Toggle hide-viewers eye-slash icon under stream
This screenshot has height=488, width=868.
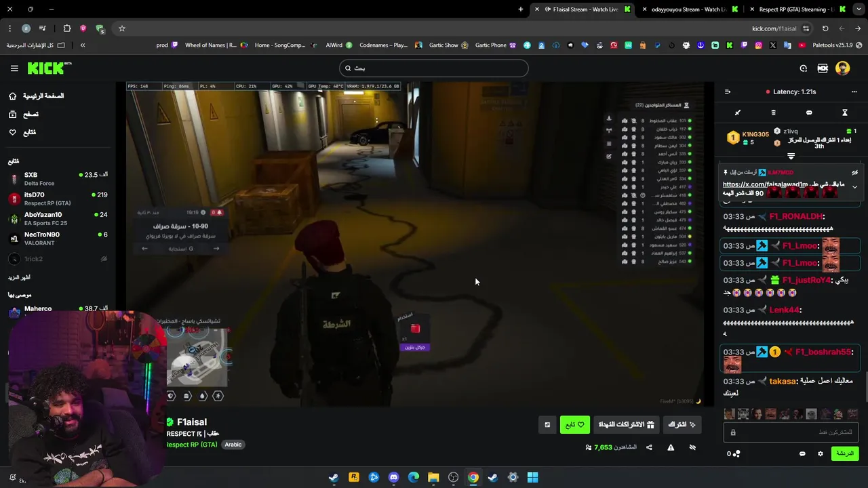tap(692, 447)
